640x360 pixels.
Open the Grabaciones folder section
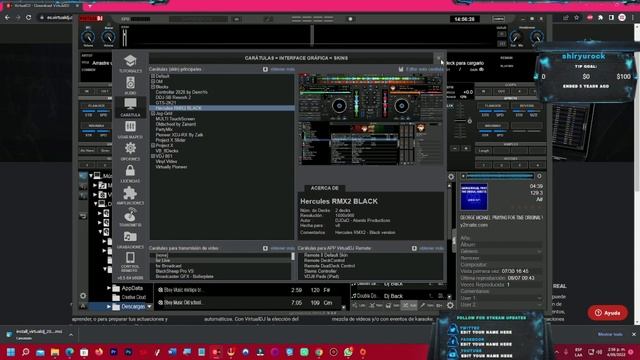point(130,240)
